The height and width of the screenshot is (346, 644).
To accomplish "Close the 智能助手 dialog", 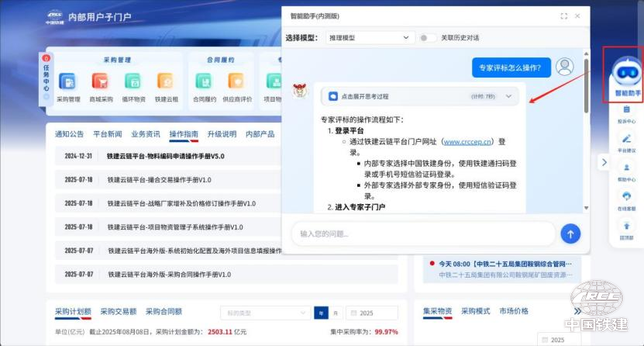I will click(x=577, y=16).
